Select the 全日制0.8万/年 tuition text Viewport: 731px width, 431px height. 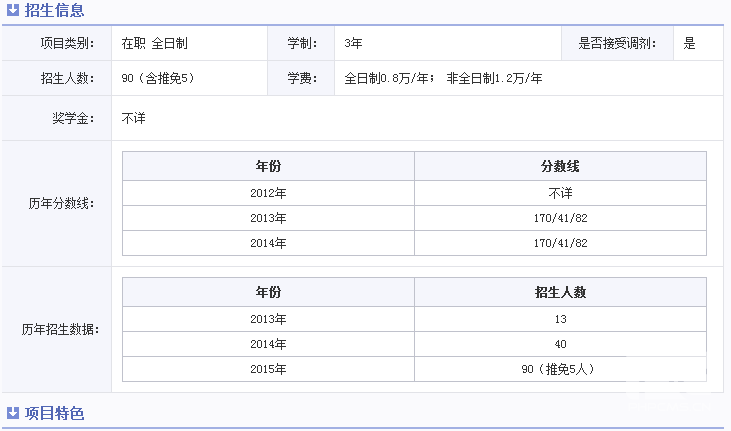[386, 78]
